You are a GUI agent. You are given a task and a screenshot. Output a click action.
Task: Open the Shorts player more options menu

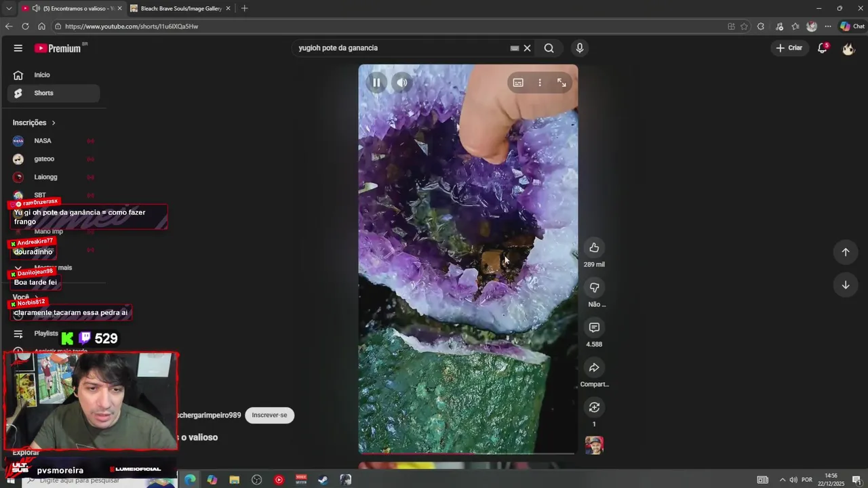click(540, 83)
